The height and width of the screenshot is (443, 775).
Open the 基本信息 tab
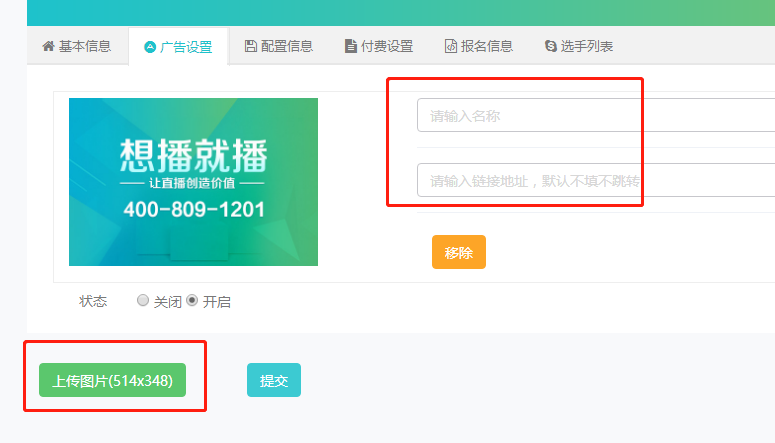[x=77, y=46]
